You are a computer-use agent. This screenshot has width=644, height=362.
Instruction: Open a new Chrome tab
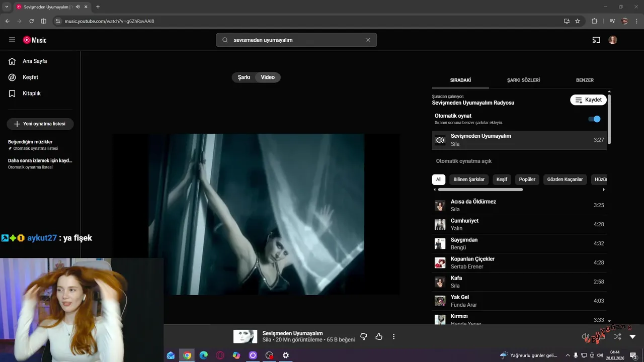click(98, 7)
